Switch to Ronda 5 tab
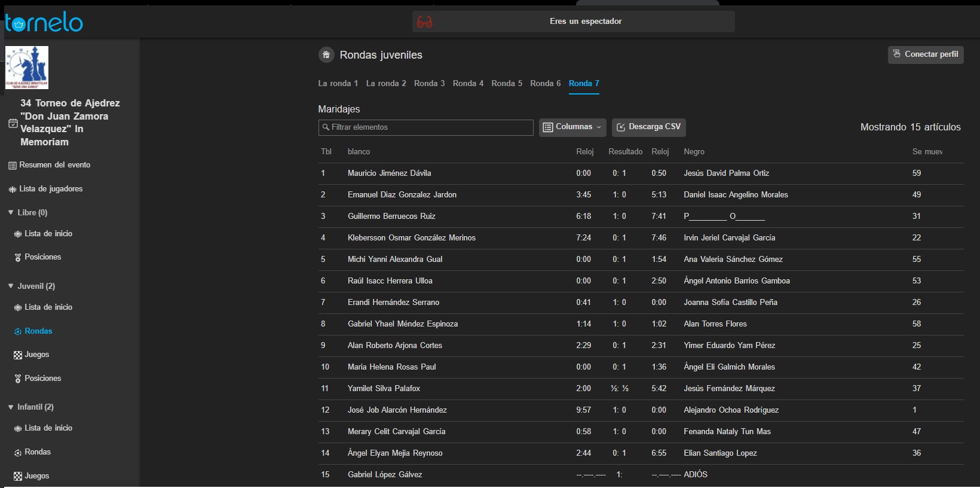 tap(507, 84)
